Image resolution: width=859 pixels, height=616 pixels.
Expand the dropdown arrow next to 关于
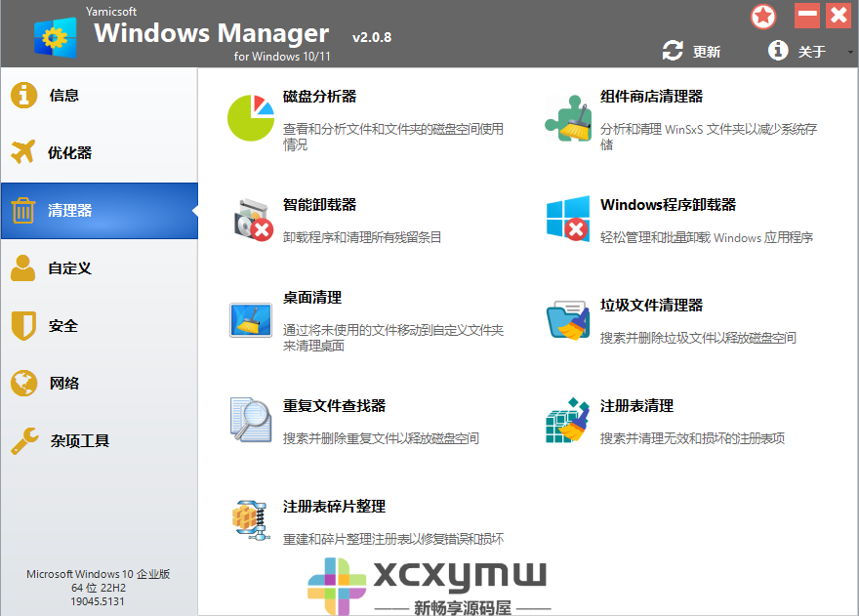(850, 52)
